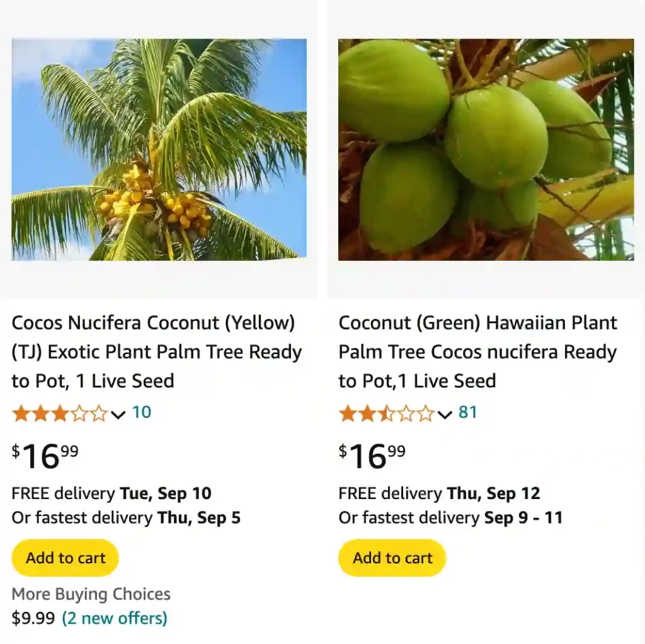Click the $16.99 price of Green coconut
Viewport: 645px width, 644px height.
point(372,456)
